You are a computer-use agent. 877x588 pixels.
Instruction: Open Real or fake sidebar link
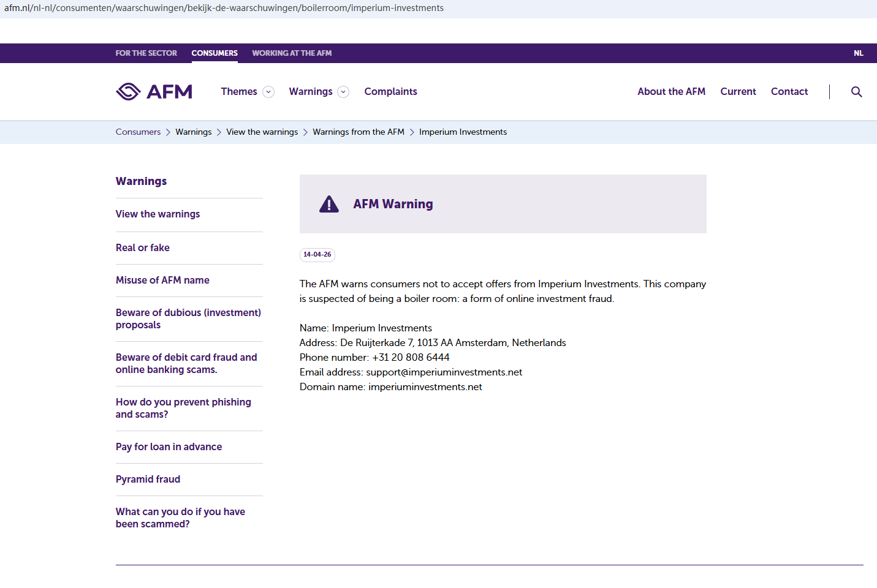tap(143, 247)
